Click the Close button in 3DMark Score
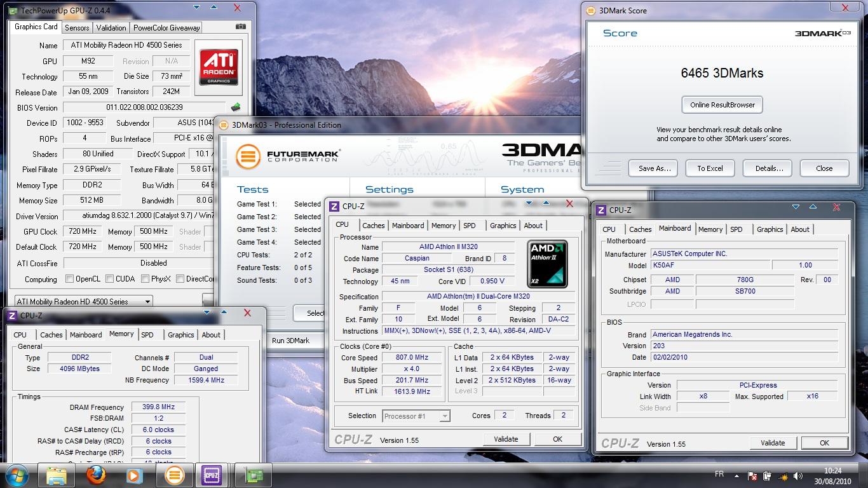The width and height of the screenshot is (868, 488). 824,168
